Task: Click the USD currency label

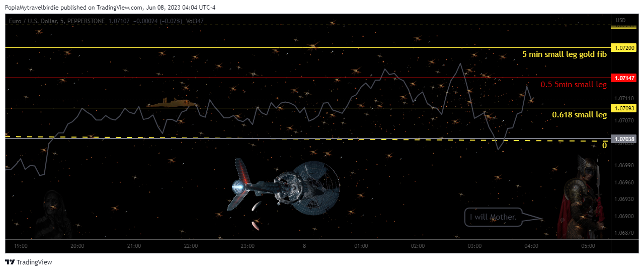Action: pos(621,20)
